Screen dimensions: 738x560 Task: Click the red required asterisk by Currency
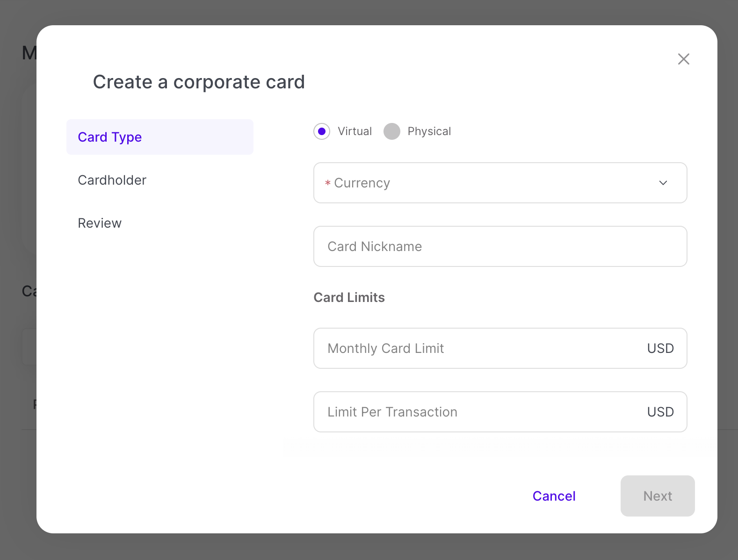(x=328, y=183)
